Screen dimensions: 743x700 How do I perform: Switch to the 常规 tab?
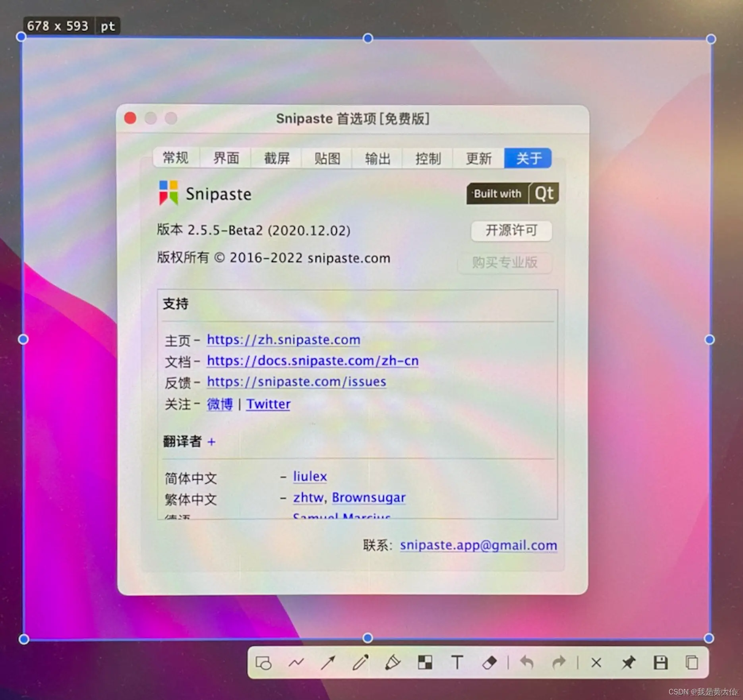[176, 158]
